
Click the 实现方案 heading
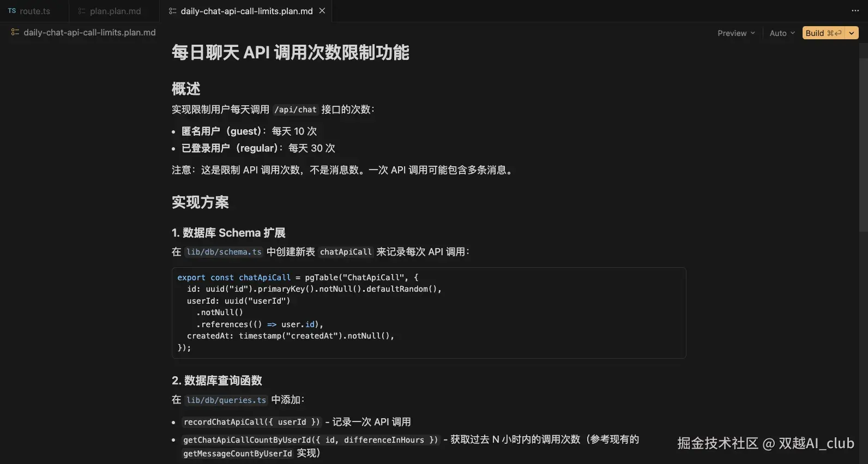[x=200, y=202]
